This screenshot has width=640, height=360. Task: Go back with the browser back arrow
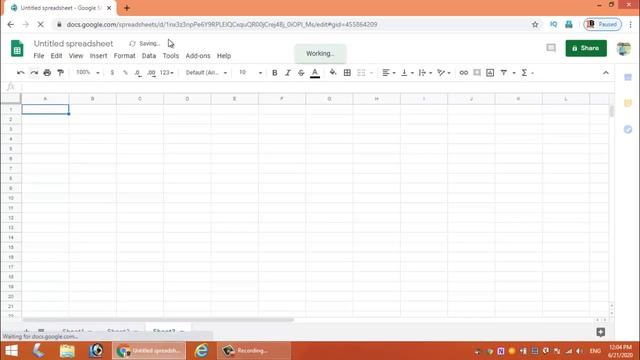11,24
